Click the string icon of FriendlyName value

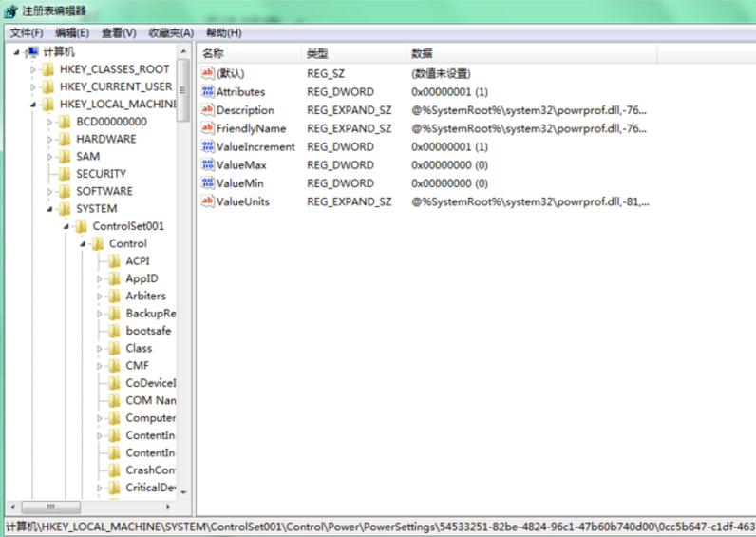click(x=208, y=128)
